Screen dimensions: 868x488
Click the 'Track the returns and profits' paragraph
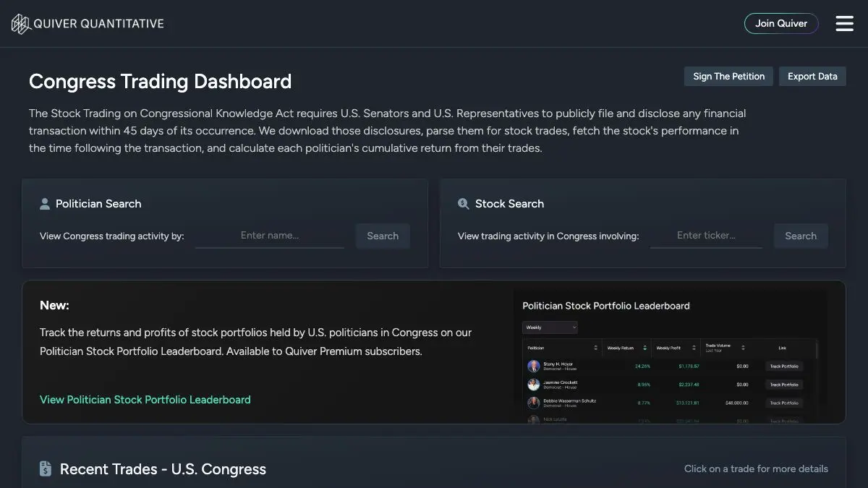click(x=255, y=342)
